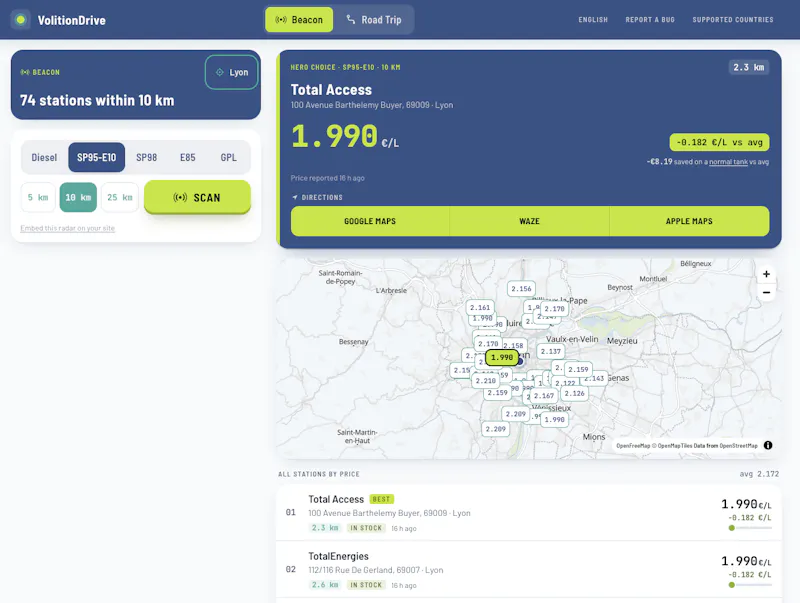This screenshot has width=800, height=603.
Task: Zoom in on the map
Action: (766, 274)
